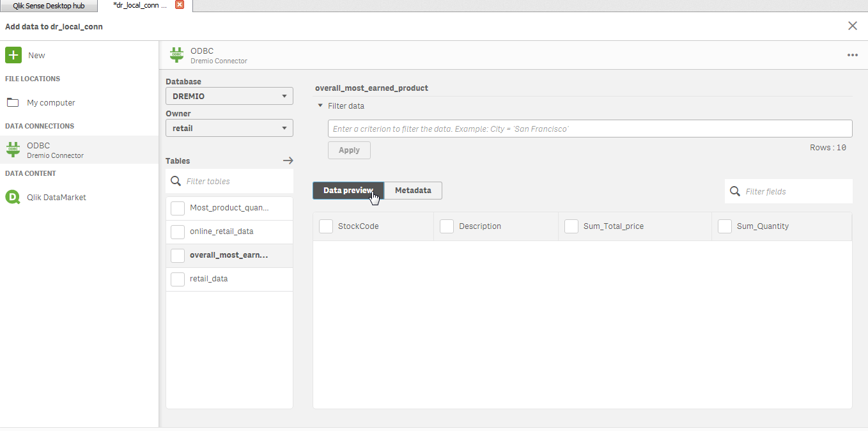Image resolution: width=868 pixels, height=431 pixels.
Task: Select the retail_data table name
Action: point(209,279)
